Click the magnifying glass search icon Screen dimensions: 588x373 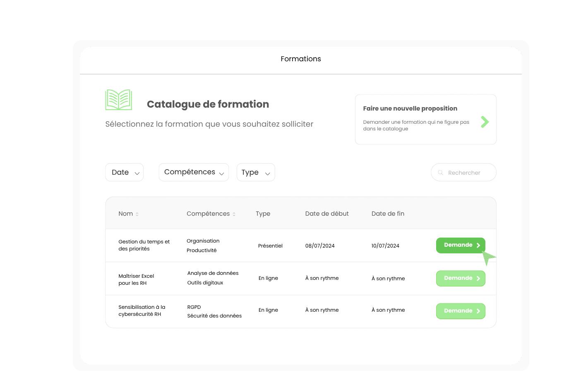(x=441, y=173)
